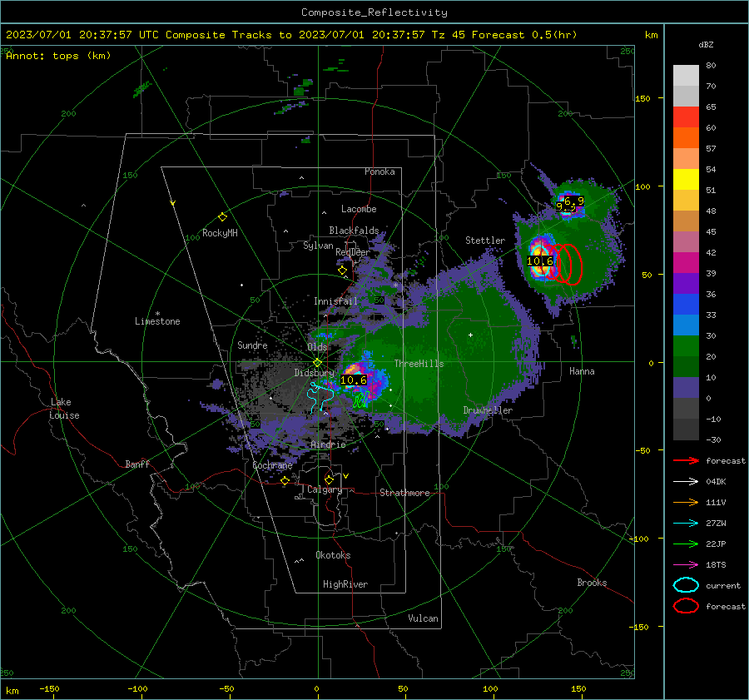Click the dBZ legend heading

[x=706, y=44]
